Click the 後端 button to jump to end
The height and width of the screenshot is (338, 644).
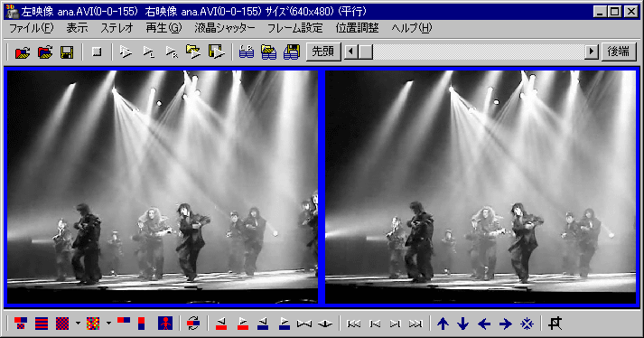619,52
